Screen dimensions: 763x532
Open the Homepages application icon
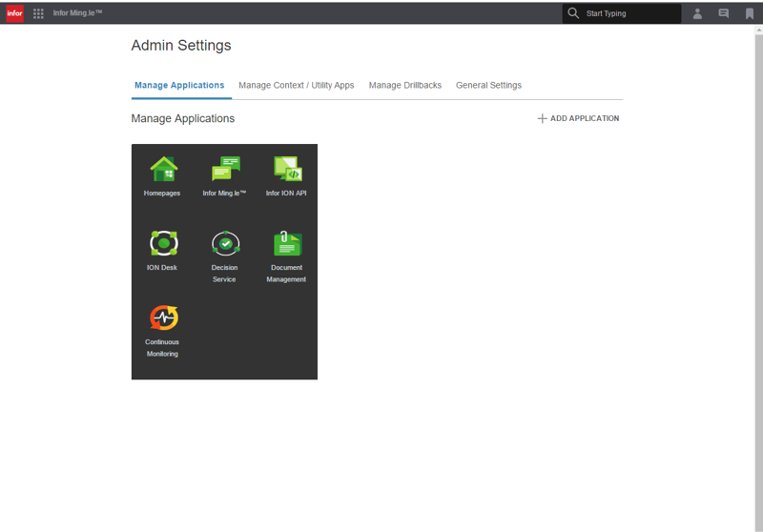pyautogui.click(x=163, y=170)
